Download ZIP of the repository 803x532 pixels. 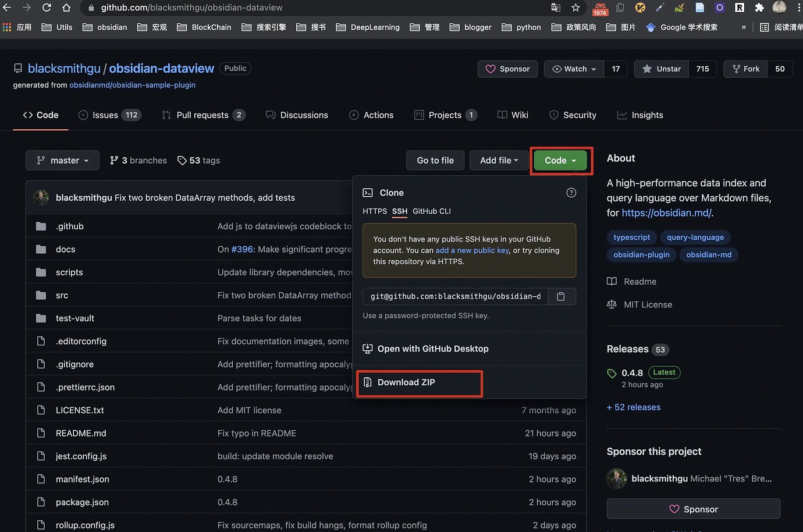(x=406, y=382)
